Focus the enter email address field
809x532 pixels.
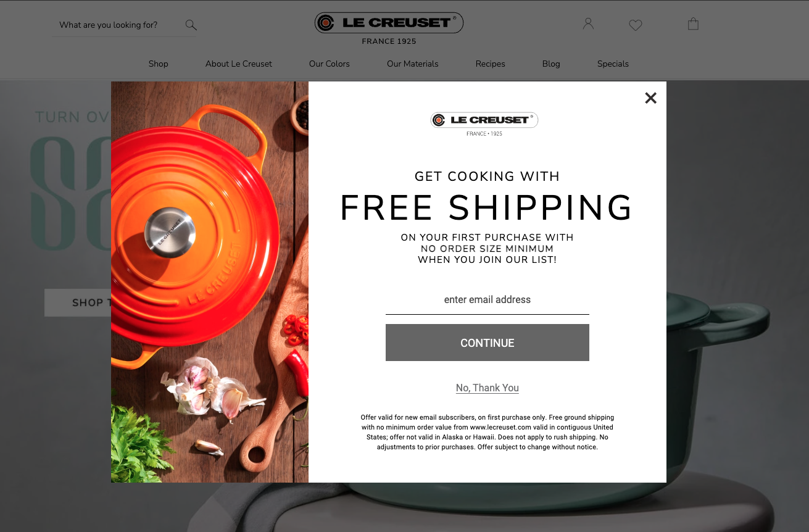[x=487, y=300]
